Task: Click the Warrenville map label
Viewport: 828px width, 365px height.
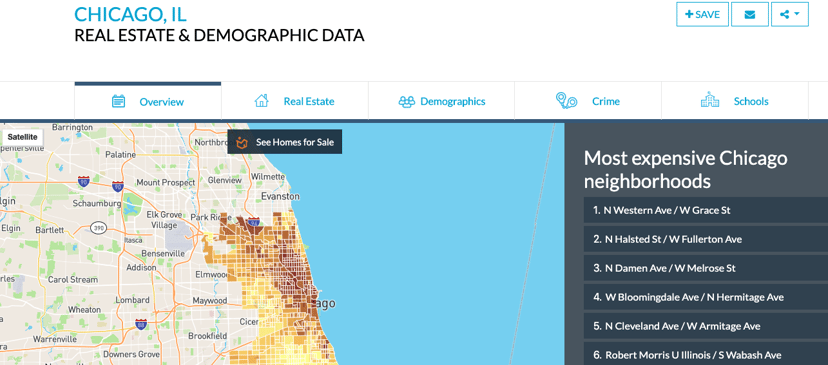Action: (55, 339)
